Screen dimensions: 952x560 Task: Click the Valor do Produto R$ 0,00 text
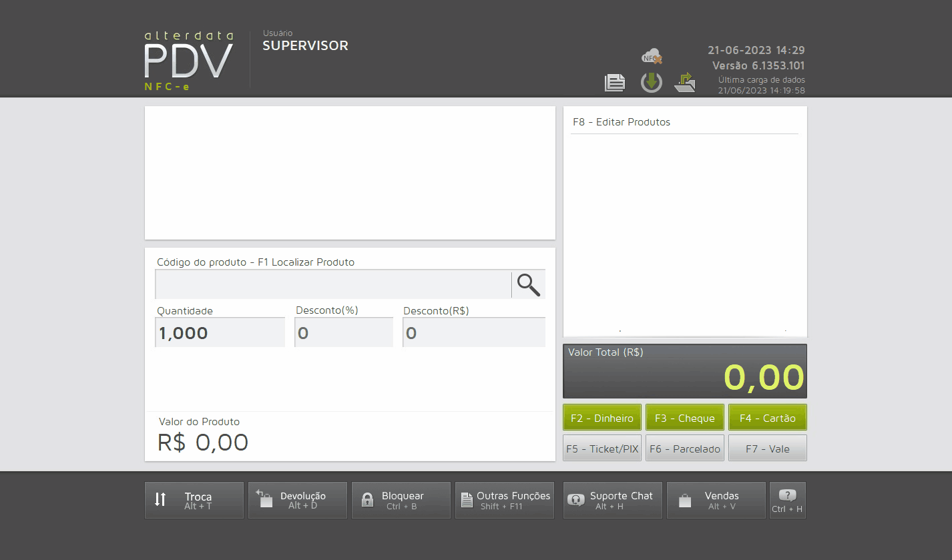click(x=203, y=442)
